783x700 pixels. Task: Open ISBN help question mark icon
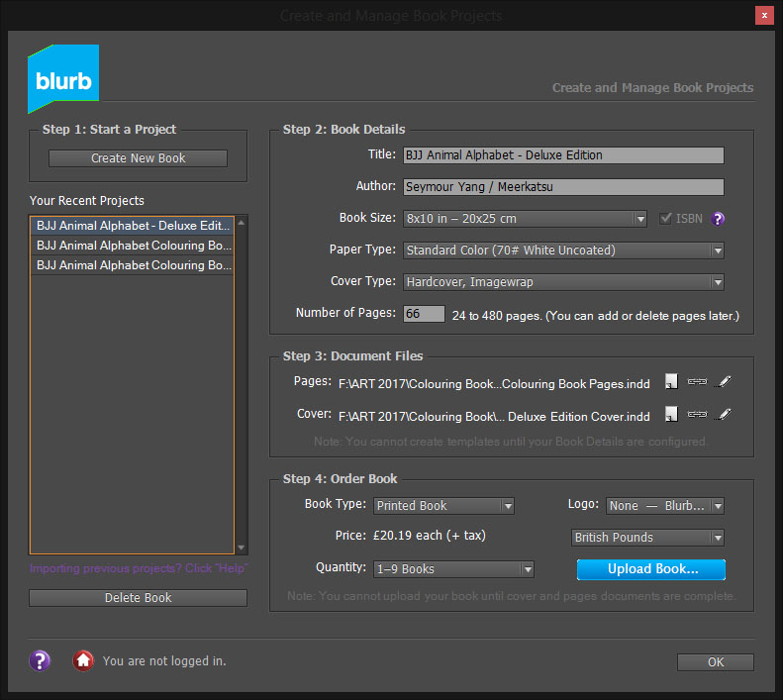click(x=718, y=219)
